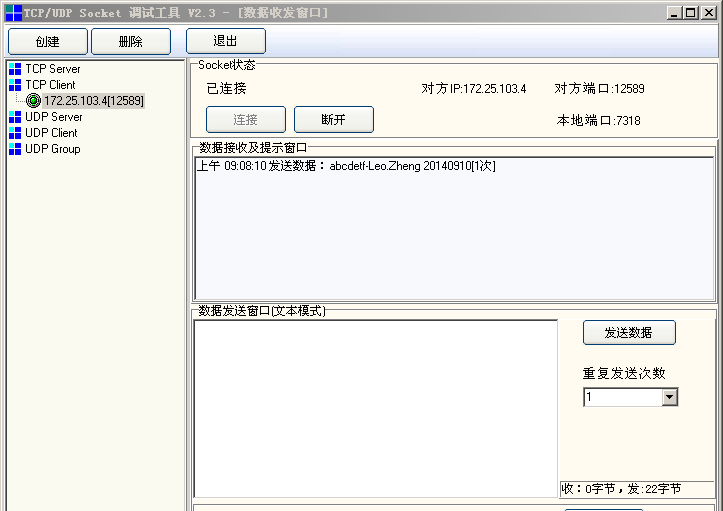This screenshot has height=511, width=723.
Task: Click the TCP Server tree icon
Action: [15, 69]
